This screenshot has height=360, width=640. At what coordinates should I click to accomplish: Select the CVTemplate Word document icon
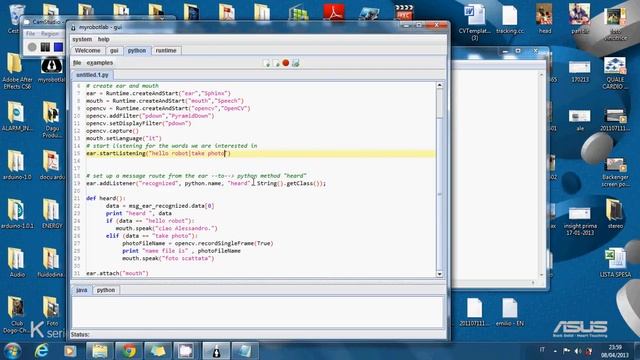(475, 21)
